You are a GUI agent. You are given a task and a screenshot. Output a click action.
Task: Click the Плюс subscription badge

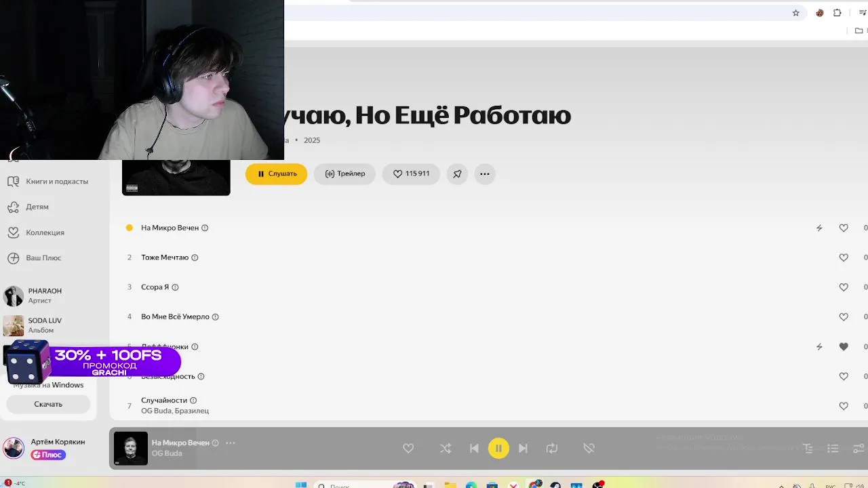(x=48, y=455)
